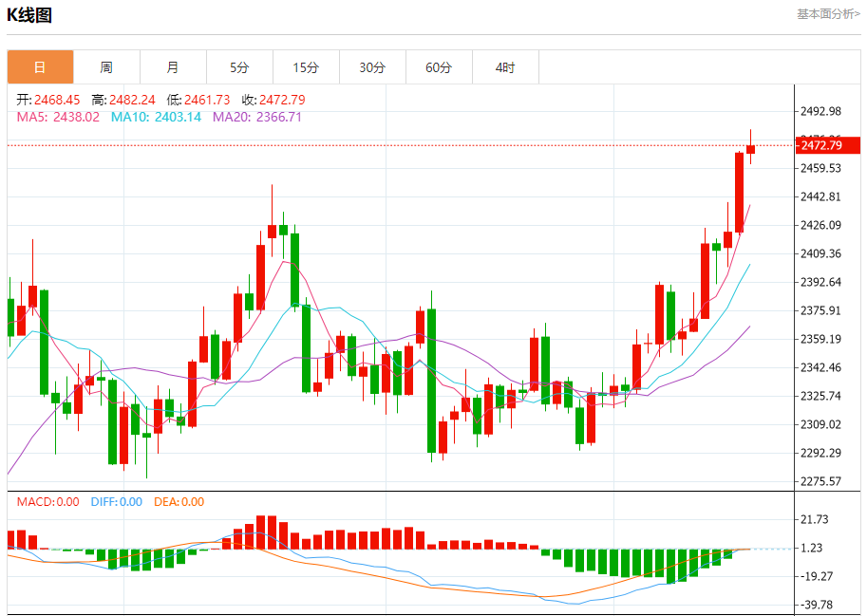Viewport: 867px width, 616px height.
Task: Click the 2325.74 price axis label
Action: (821, 396)
